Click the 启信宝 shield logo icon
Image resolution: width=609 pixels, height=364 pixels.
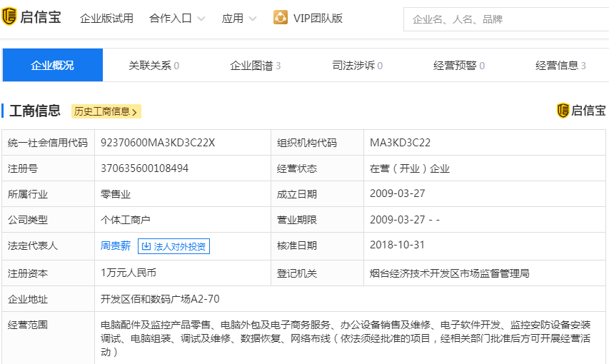(9, 18)
